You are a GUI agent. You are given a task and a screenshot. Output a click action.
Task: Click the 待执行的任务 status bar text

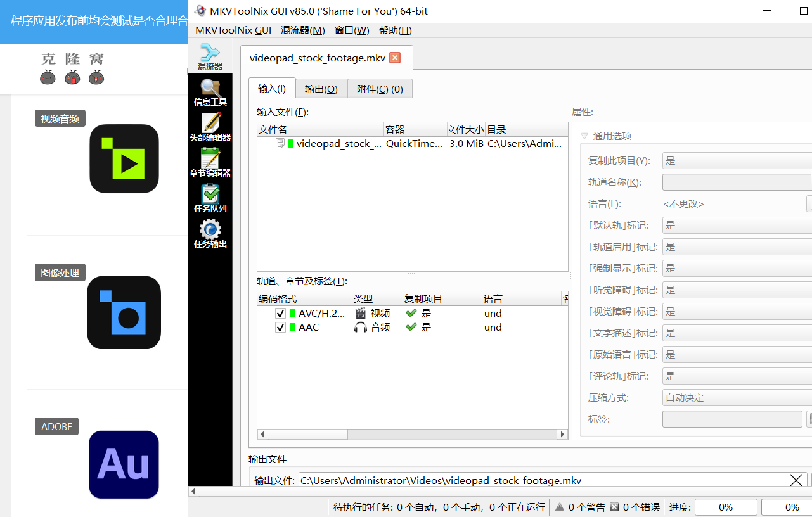pyautogui.click(x=439, y=507)
